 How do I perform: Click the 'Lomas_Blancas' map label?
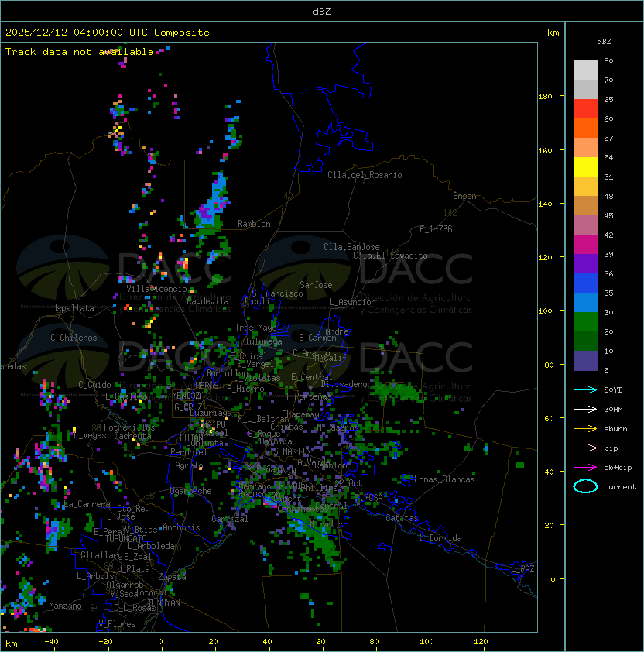click(x=444, y=479)
